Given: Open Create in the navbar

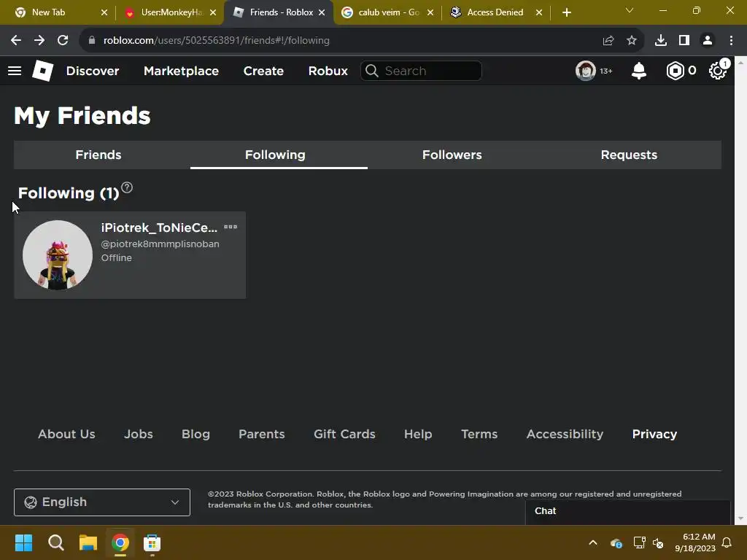Looking at the screenshot, I should (x=263, y=71).
